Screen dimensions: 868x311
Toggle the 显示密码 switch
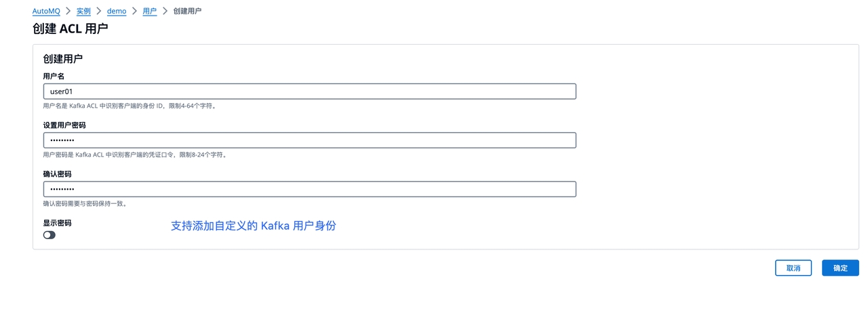[50, 235]
